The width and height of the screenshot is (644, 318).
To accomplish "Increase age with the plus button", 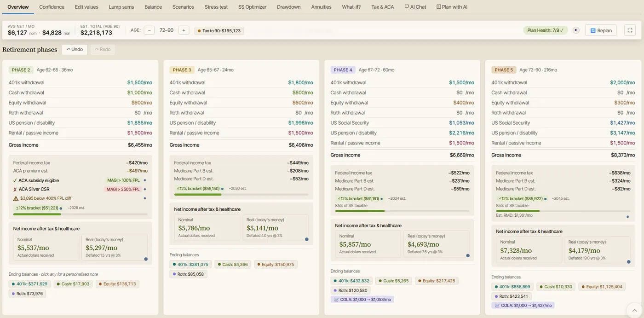I will coord(184,30).
